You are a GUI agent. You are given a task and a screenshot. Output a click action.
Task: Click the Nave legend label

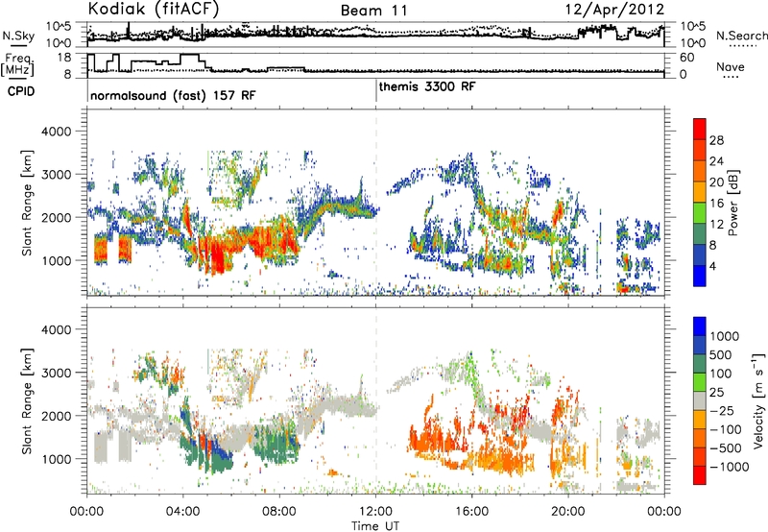pos(730,67)
